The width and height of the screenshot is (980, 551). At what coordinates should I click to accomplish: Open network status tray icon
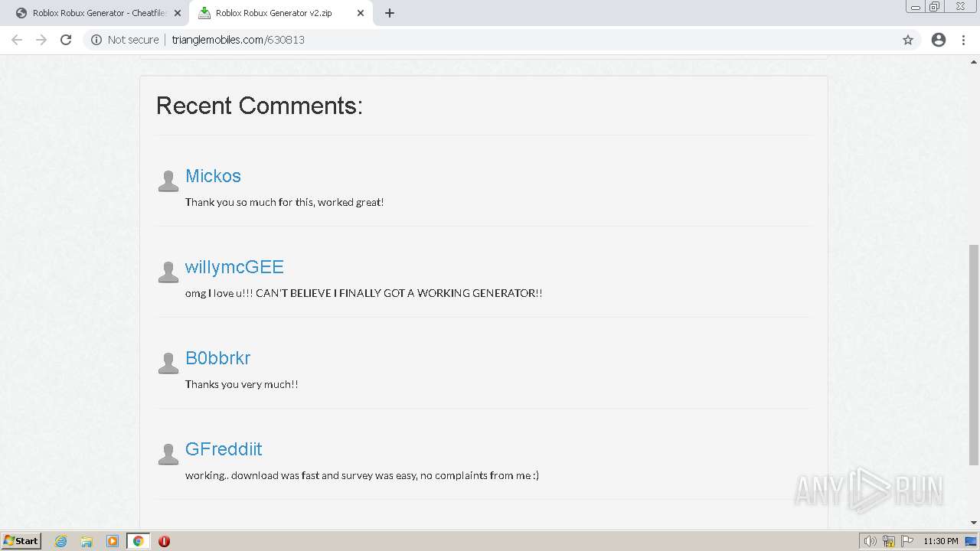click(x=889, y=541)
